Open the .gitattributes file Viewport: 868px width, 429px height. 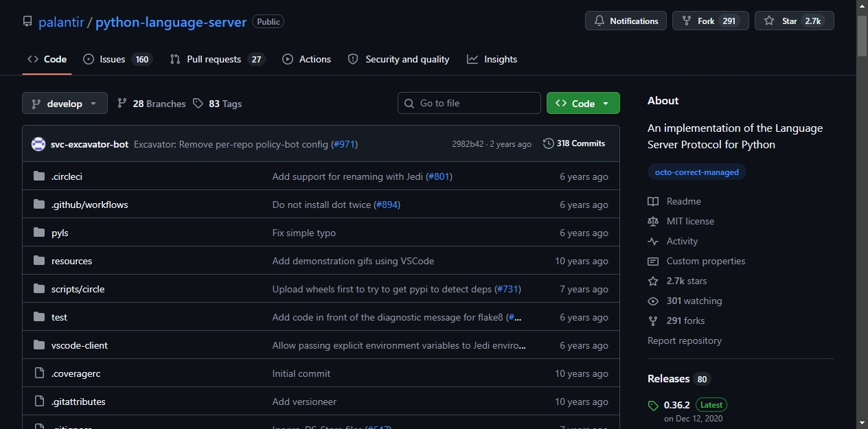[78, 402]
